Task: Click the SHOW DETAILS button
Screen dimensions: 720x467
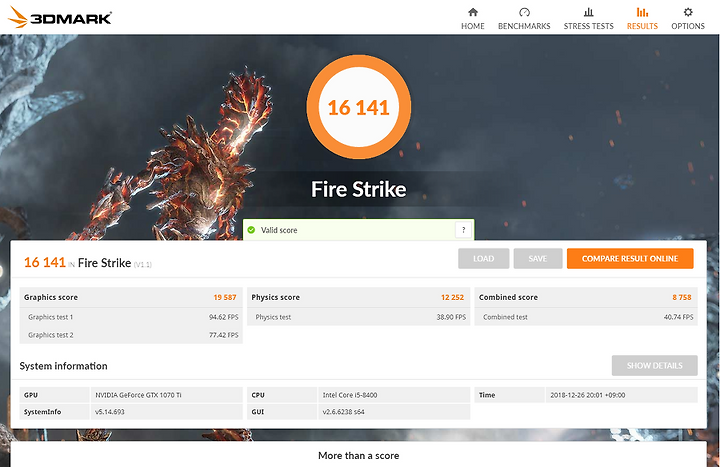Action: click(654, 366)
